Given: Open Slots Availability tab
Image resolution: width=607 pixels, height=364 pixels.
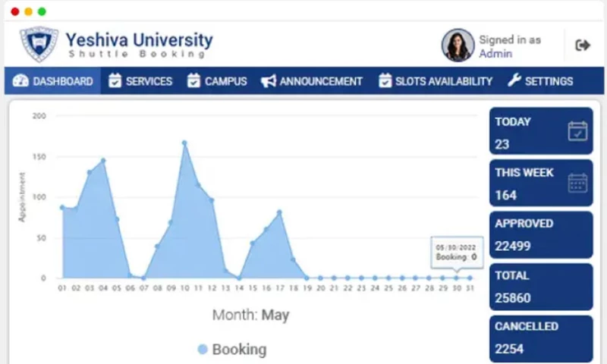Looking at the screenshot, I should (435, 81).
